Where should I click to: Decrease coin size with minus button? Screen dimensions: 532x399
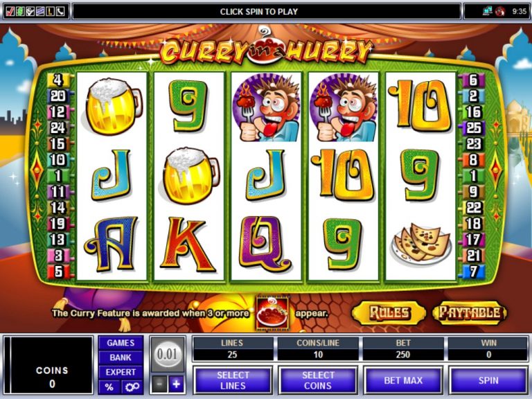[x=159, y=384]
